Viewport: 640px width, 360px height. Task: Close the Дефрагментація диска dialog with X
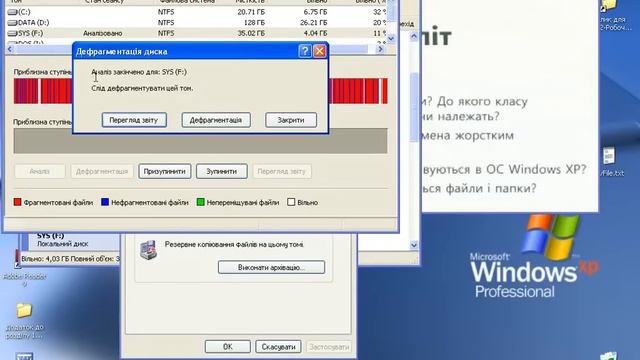(320, 51)
